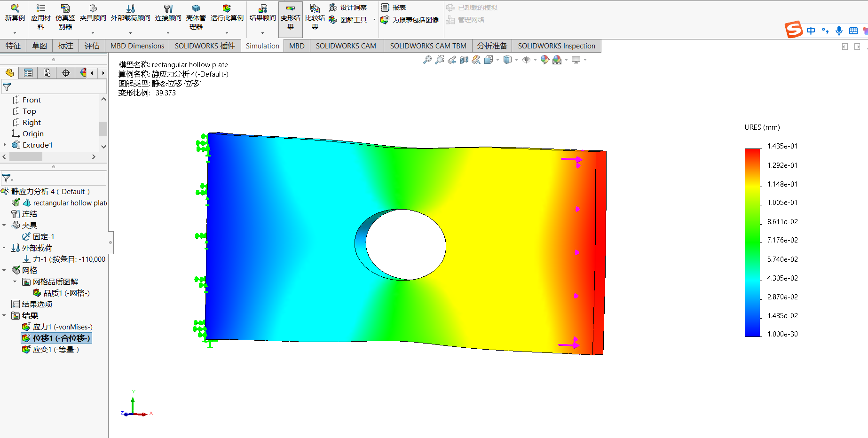The width and height of the screenshot is (868, 438).
Task: Open the 图解工具 (Plot Tools) dropdown arrow
Action: point(374,20)
